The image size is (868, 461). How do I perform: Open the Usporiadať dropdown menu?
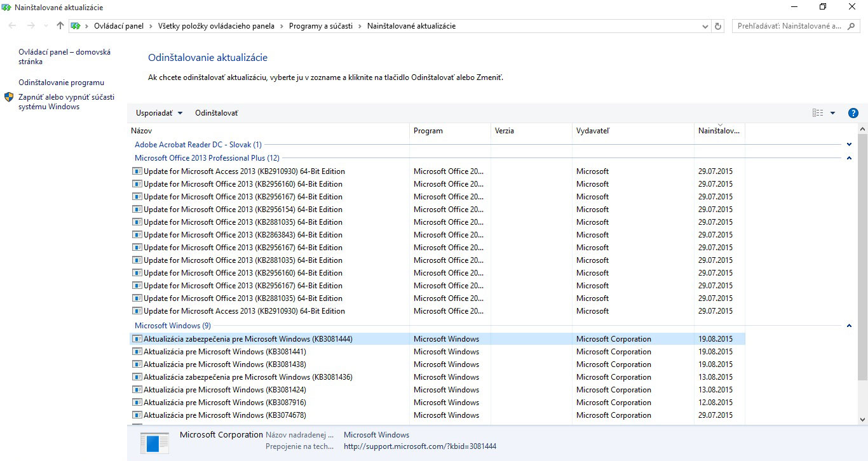point(159,113)
